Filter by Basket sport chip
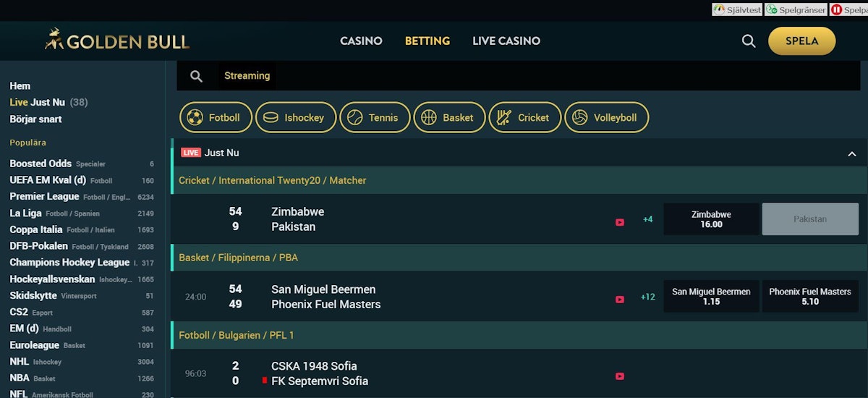 (x=449, y=117)
